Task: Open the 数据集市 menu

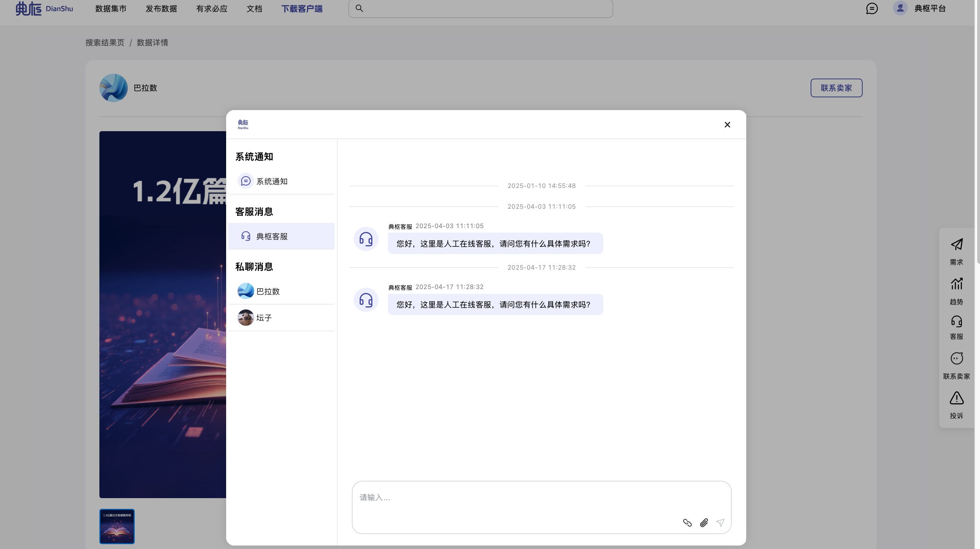Action: (x=111, y=8)
